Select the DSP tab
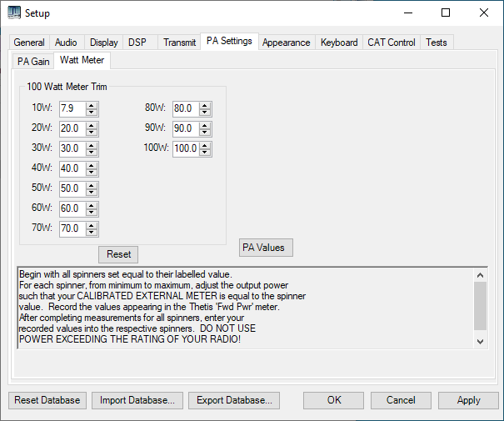The width and height of the screenshot is (504, 421). coord(137,43)
